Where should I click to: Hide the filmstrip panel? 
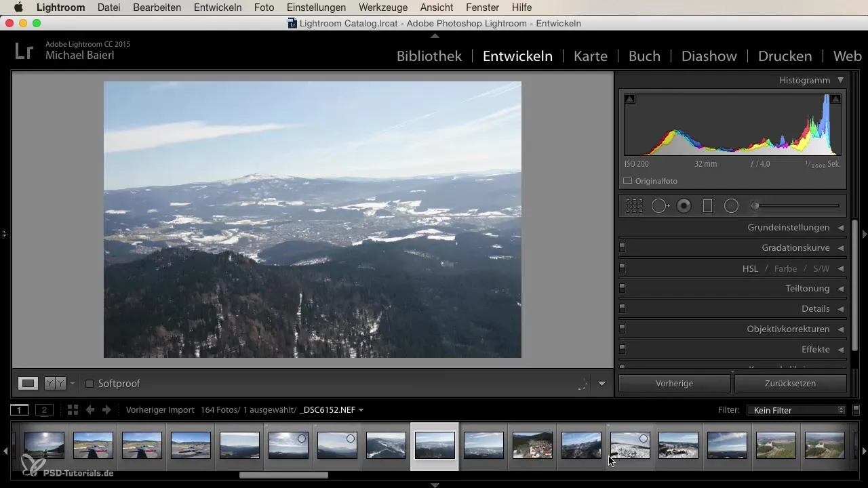coord(435,485)
